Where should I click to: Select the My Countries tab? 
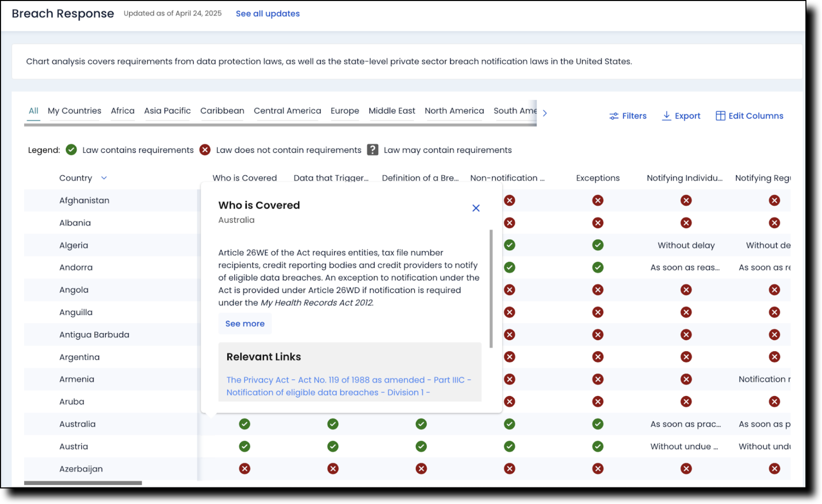pos(74,111)
